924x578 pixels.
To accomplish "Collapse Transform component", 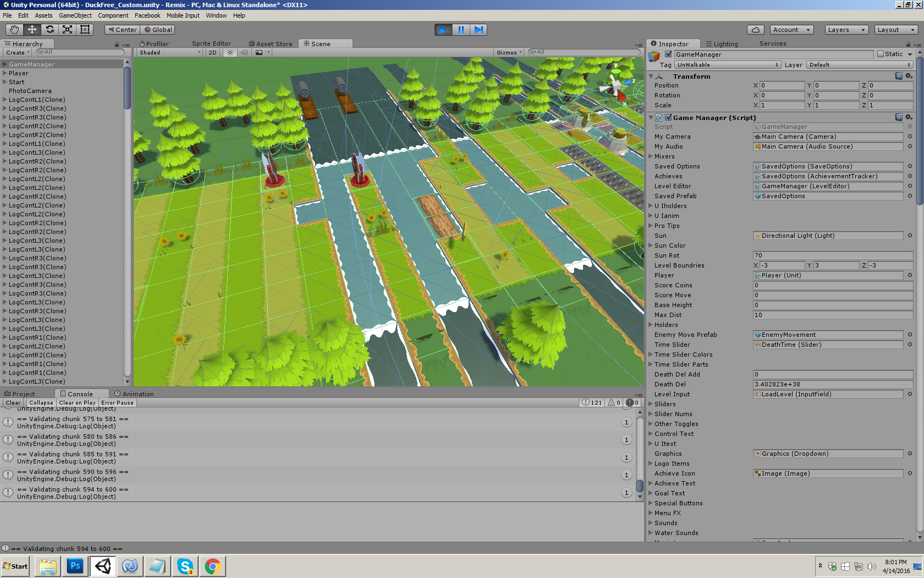I will point(651,76).
